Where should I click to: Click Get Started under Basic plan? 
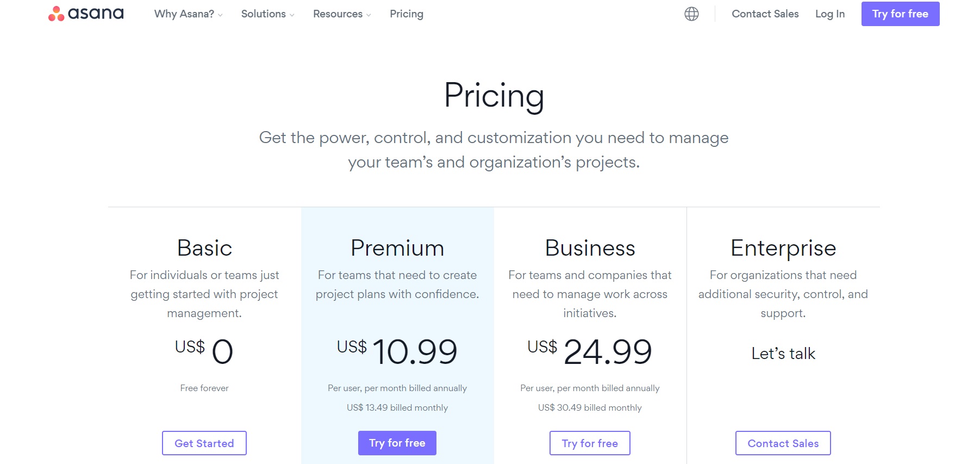tap(204, 443)
